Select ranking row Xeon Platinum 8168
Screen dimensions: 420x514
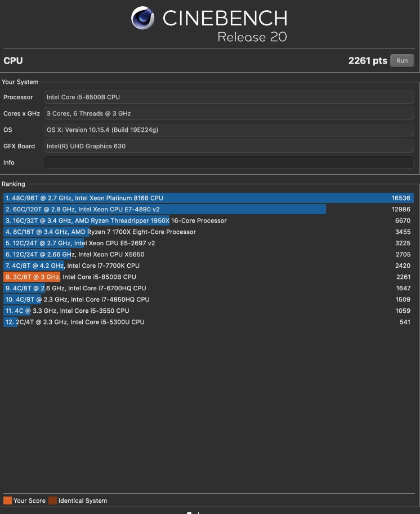208,198
